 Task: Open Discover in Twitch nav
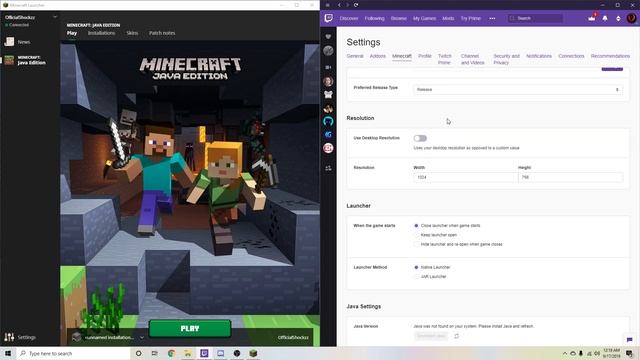349,18
